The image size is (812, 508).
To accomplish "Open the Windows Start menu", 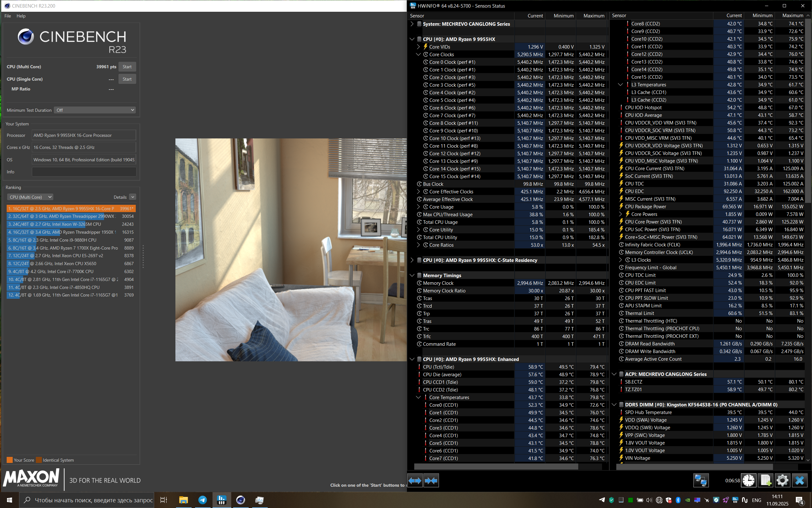I will pyautogui.click(x=10, y=500).
